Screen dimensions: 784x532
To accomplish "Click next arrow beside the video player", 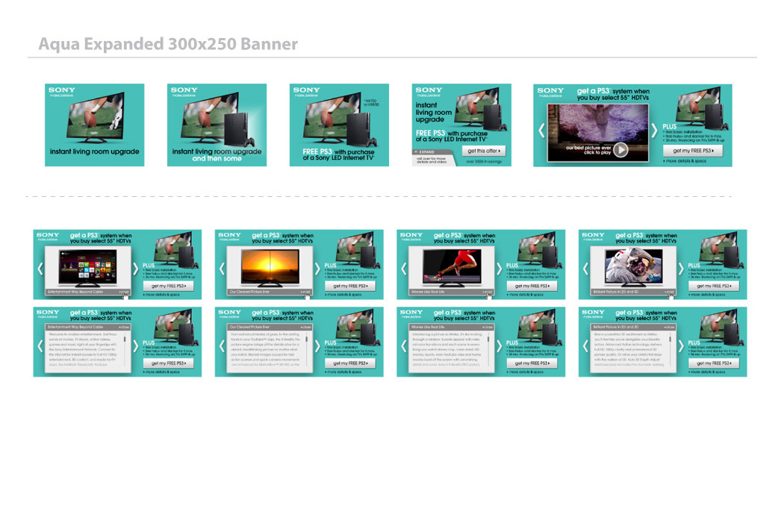I will tap(655, 131).
